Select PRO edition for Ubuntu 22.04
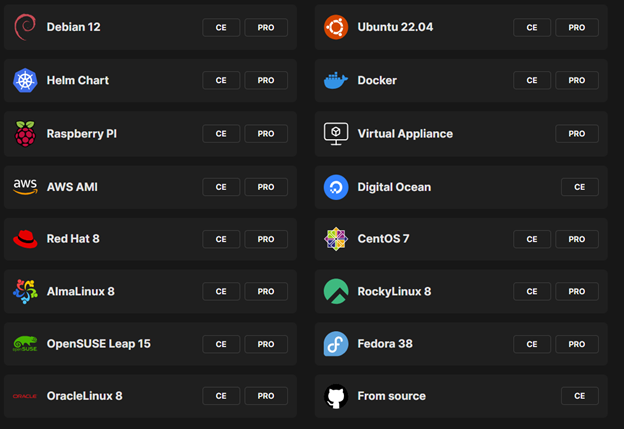This screenshot has width=624, height=429. click(577, 27)
